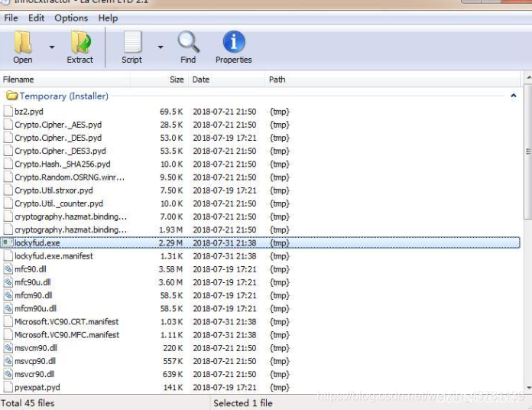Open the Script toolbar icon
This screenshot has height=410, width=532.
[132, 42]
